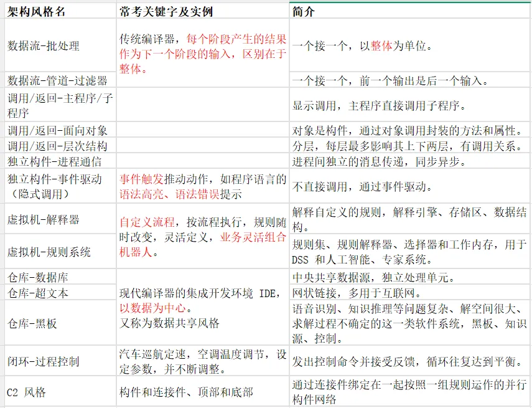Click merged cell starting '自定义流程'
Image resolution: width=532 pixels, height=408 pixels.
(203, 236)
